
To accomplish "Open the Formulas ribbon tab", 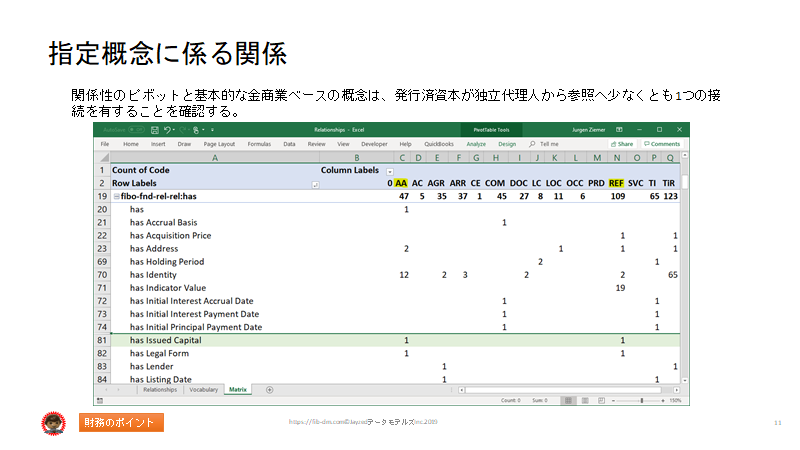I will click(x=259, y=144).
